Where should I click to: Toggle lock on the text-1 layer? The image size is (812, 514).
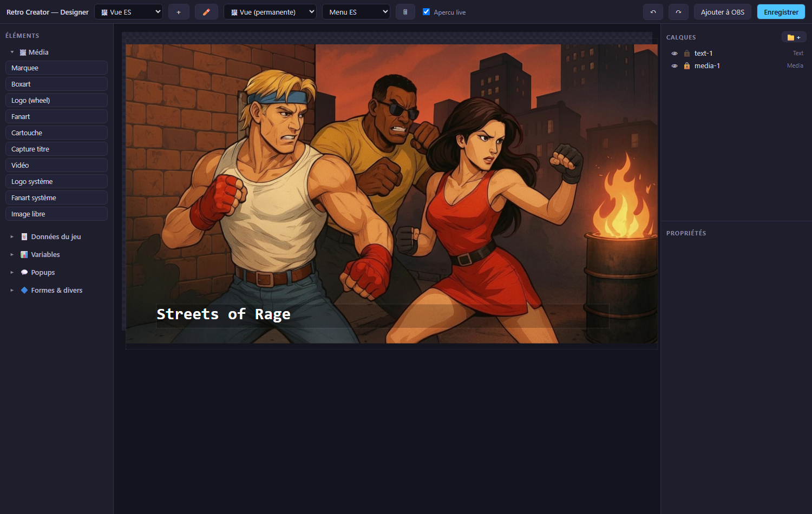[x=687, y=53]
